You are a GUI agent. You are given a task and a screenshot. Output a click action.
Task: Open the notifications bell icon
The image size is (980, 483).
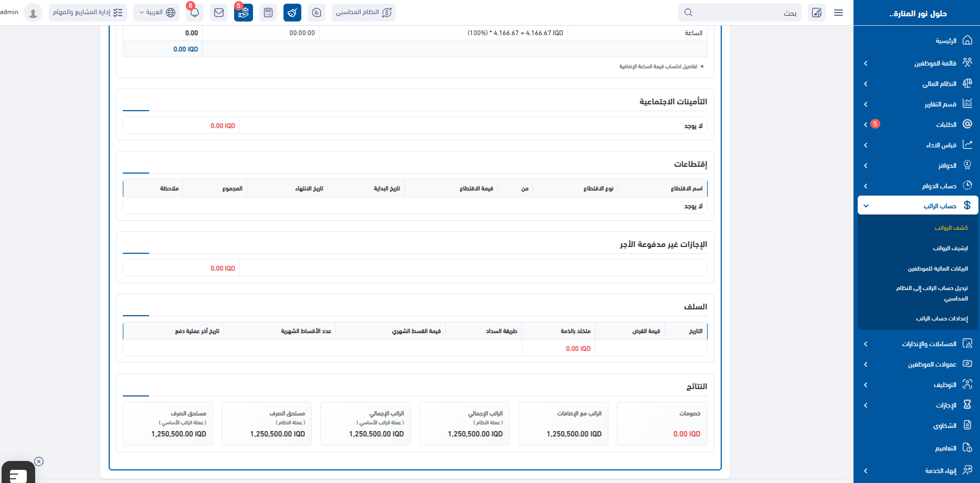194,13
